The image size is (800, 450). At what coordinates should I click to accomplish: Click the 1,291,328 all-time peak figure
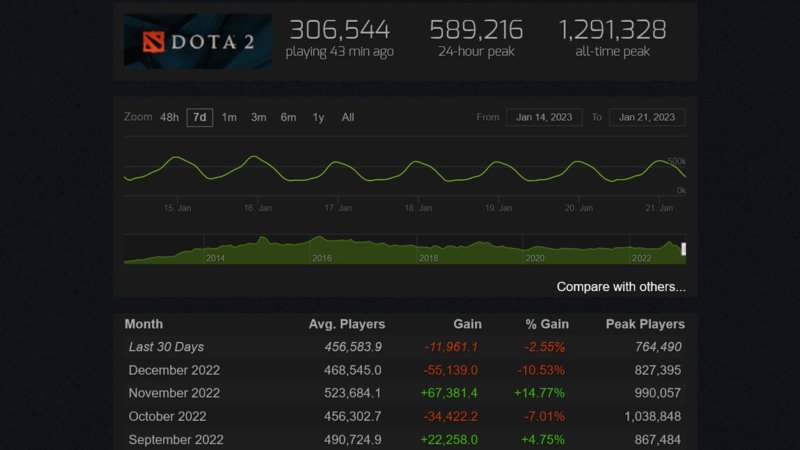(612, 30)
